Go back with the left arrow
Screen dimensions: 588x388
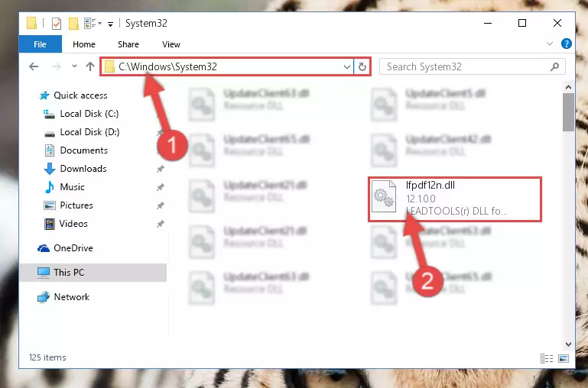(34, 66)
